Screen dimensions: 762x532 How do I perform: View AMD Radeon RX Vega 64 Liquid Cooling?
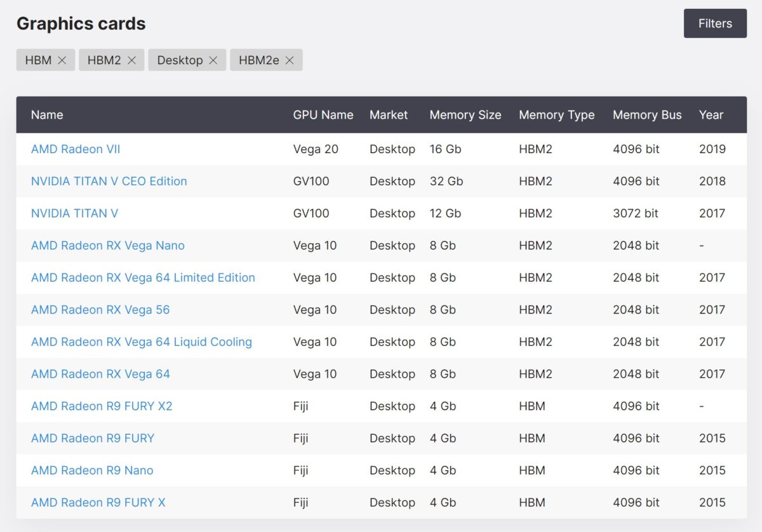point(142,342)
